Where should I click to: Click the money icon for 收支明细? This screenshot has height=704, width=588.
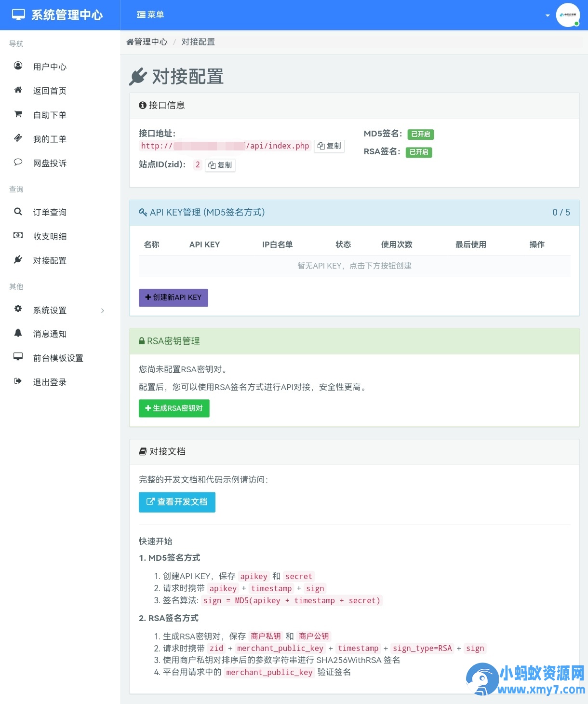[18, 235]
